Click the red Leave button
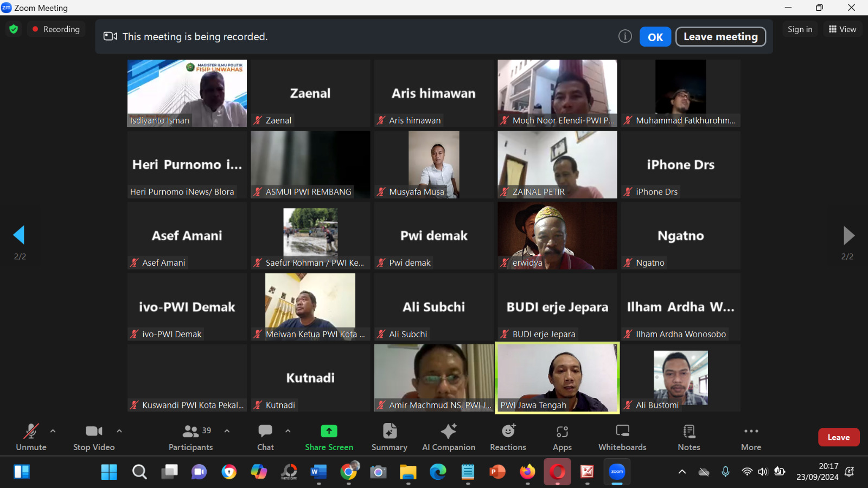 point(838,437)
